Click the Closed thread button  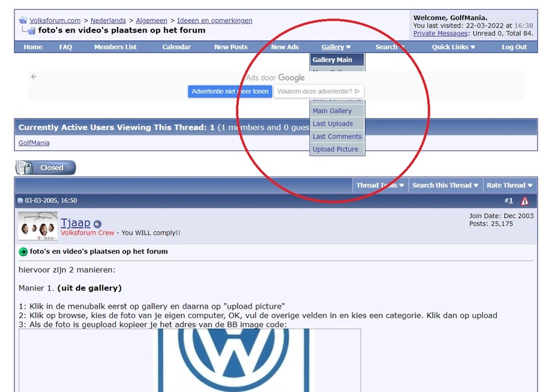(x=46, y=168)
